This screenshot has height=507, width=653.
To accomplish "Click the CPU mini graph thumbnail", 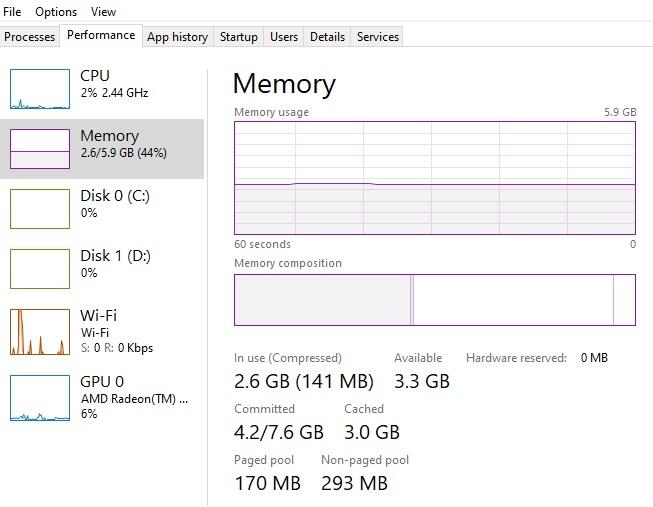I will tap(40, 89).
